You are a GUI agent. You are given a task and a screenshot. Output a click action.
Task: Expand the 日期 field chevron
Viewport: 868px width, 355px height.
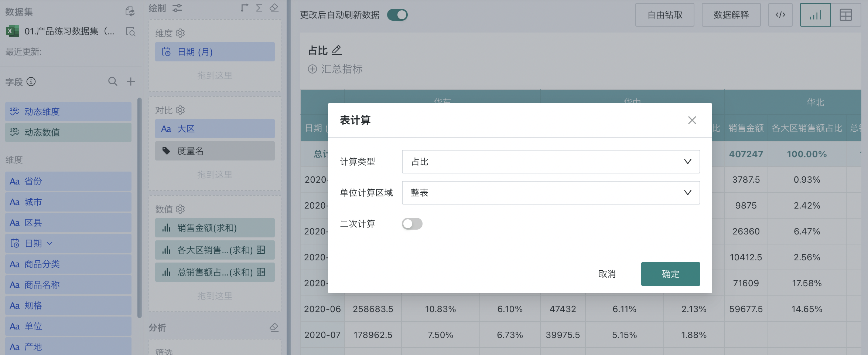point(50,243)
